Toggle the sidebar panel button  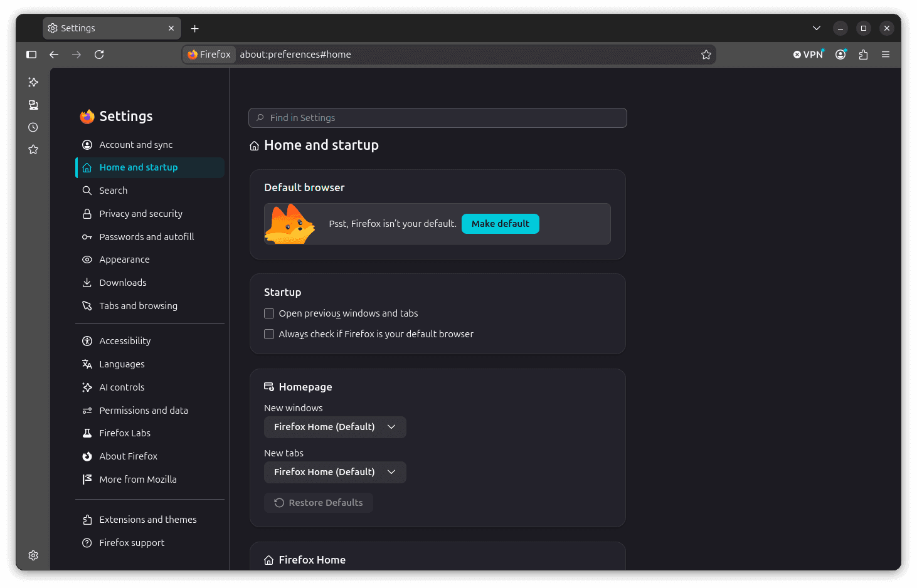click(31, 55)
